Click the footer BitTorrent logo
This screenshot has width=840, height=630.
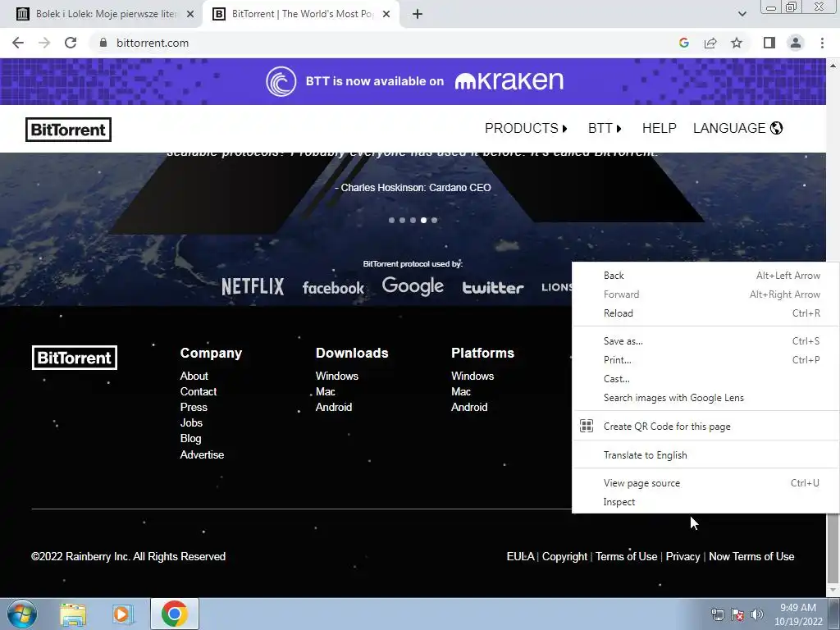point(75,358)
